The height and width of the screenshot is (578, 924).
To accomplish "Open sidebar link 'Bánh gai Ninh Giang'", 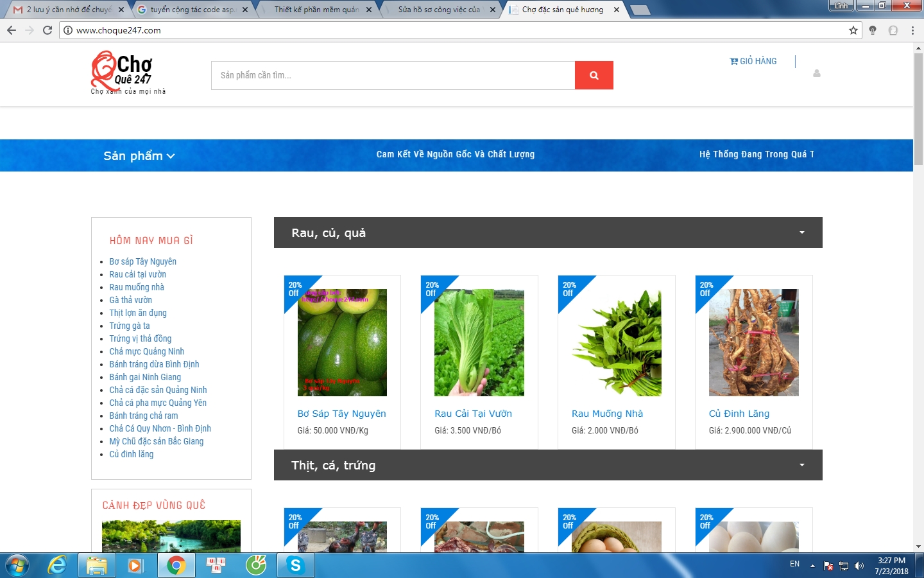I will 145,377.
